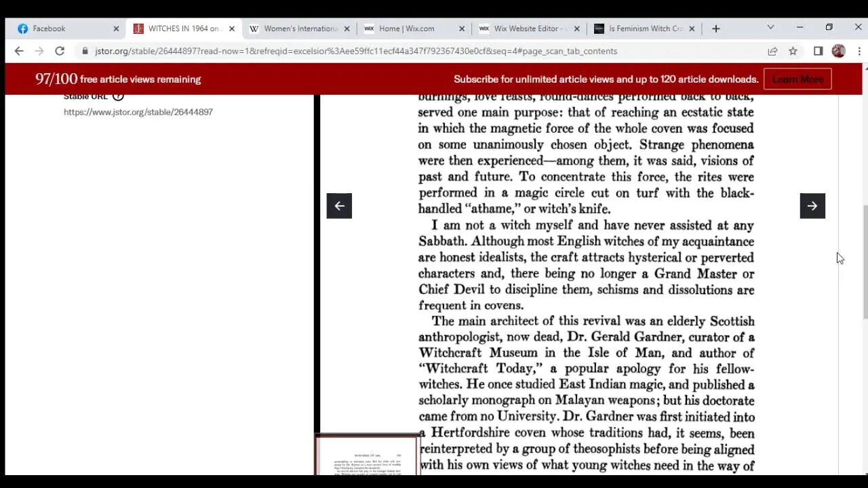Close the Women's International tab
Screen dimensions: 868x488
pos(347,28)
